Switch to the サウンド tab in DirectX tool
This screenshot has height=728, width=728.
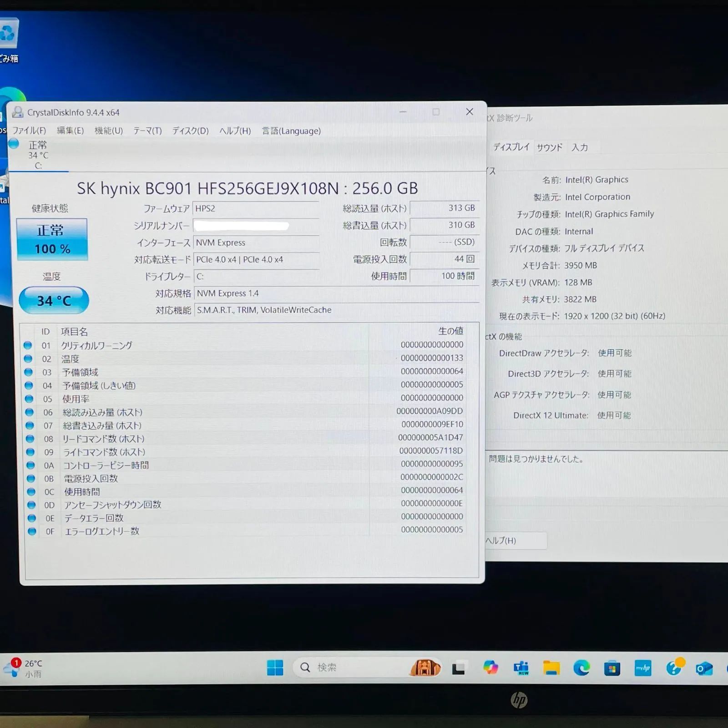point(549,147)
